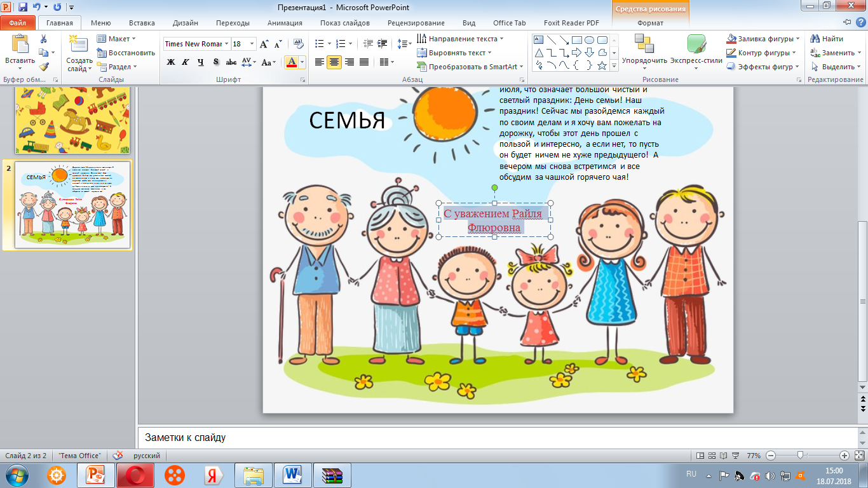Image resolution: width=868 pixels, height=488 pixels.
Task: Switch to the Вставка tab
Action: pyautogui.click(x=141, y=23)
